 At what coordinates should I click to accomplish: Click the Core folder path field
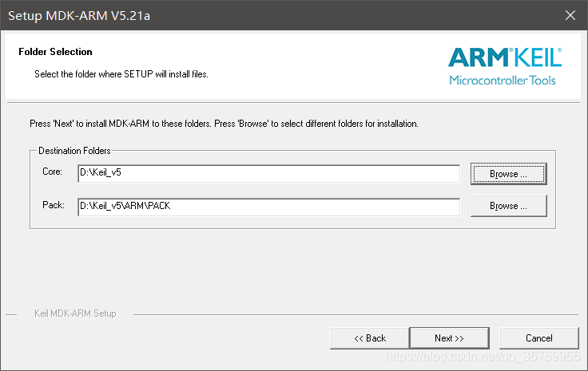268,173
